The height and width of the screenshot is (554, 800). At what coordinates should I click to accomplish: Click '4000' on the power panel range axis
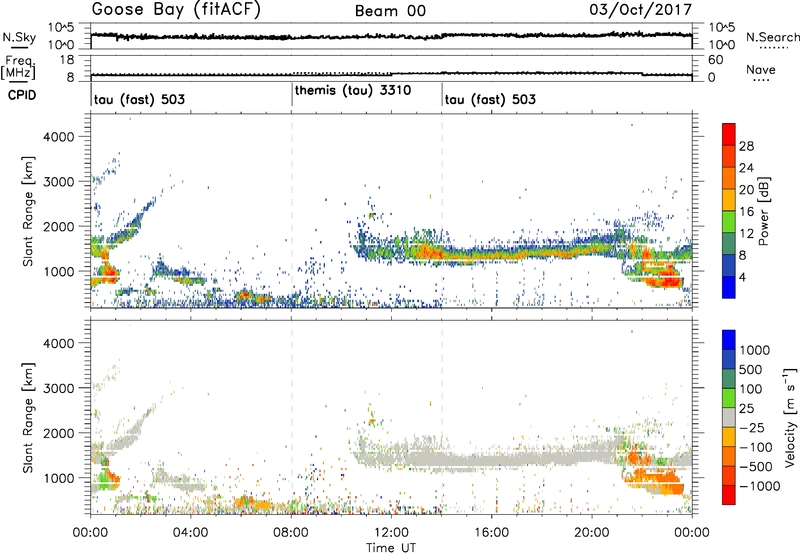point(59,137)
